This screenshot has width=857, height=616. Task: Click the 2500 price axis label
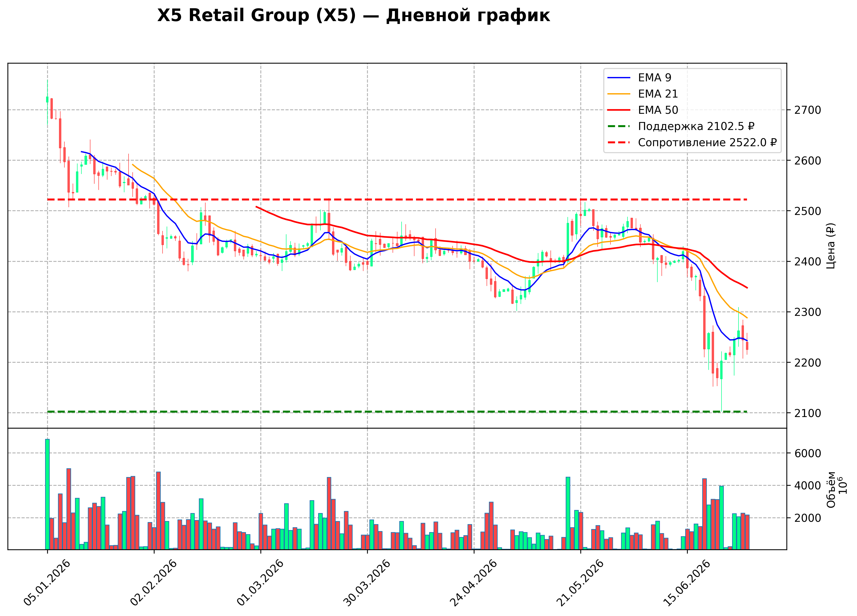pyautogui.click(x=808, y=211)
